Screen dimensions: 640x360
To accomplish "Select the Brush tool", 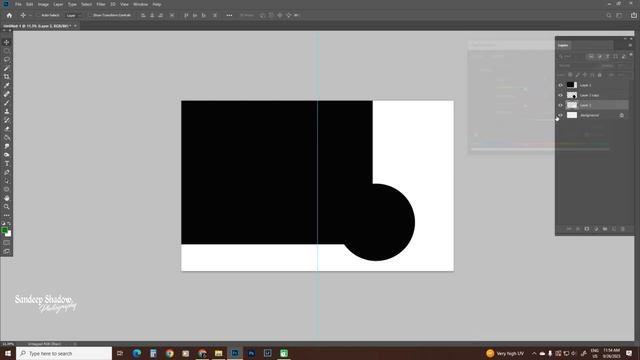I will click(7, 102).
